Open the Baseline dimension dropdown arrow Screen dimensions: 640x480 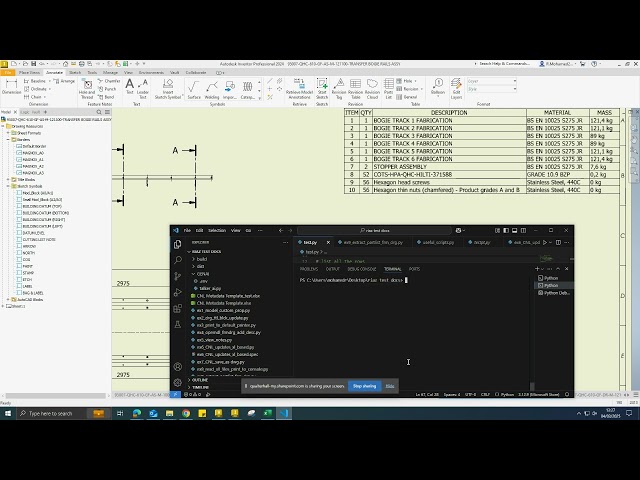point(50,81)
